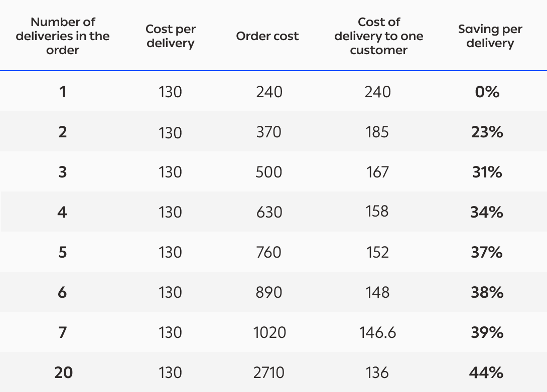Viewport: 547px width, 392px height.
Task: Click the "Number of deliveries in the order" header
Action: click(x=63, y=36)
